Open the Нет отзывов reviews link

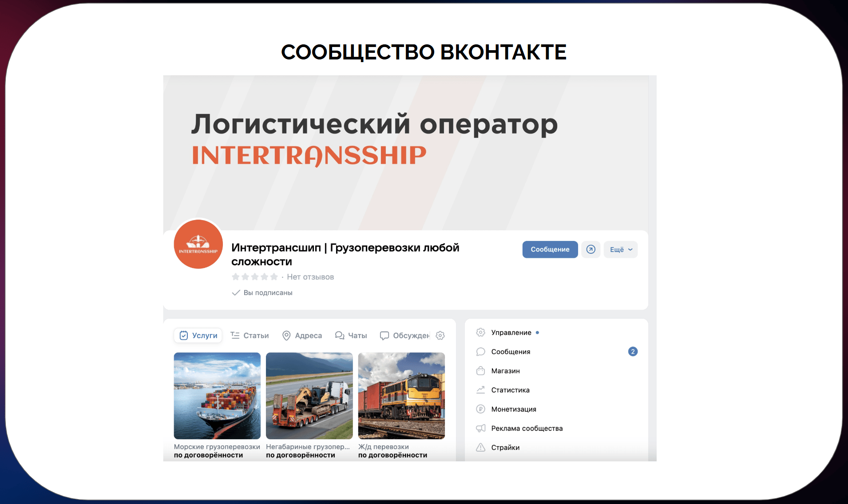[310, 277]
